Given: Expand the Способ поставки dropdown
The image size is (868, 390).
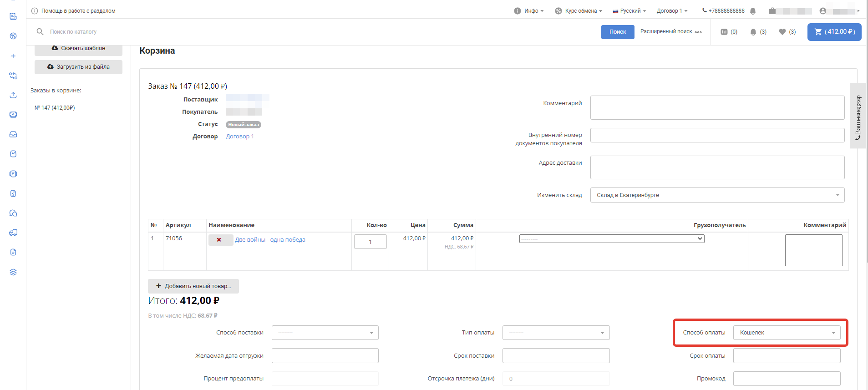Looking at the screenshot, I should 325,333.
